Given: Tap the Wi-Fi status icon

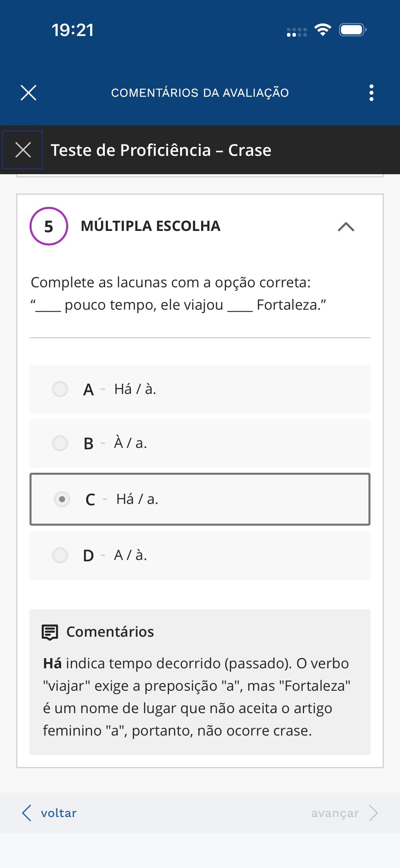Looking at the screenshot, I should [x=323, y=30].
